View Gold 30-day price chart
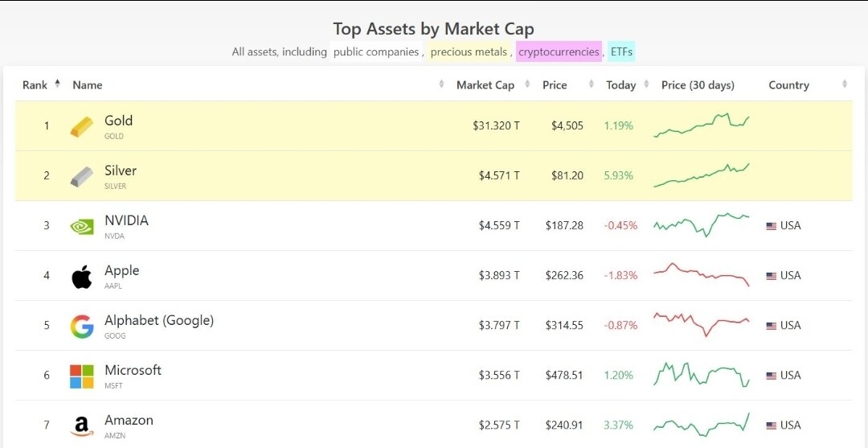 pos(702,125)
